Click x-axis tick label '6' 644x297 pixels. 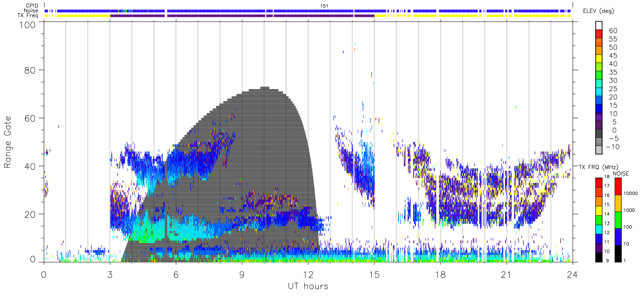176,274
